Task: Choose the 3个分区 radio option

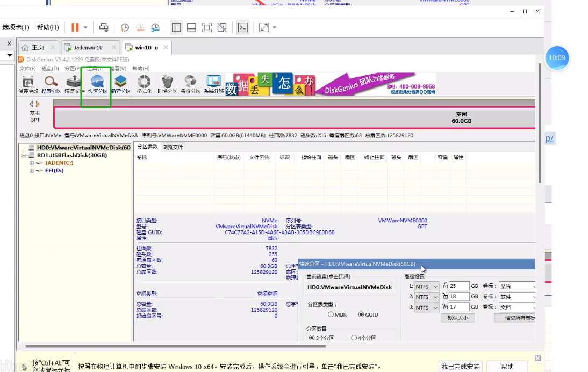Action: tap(312, 338)
